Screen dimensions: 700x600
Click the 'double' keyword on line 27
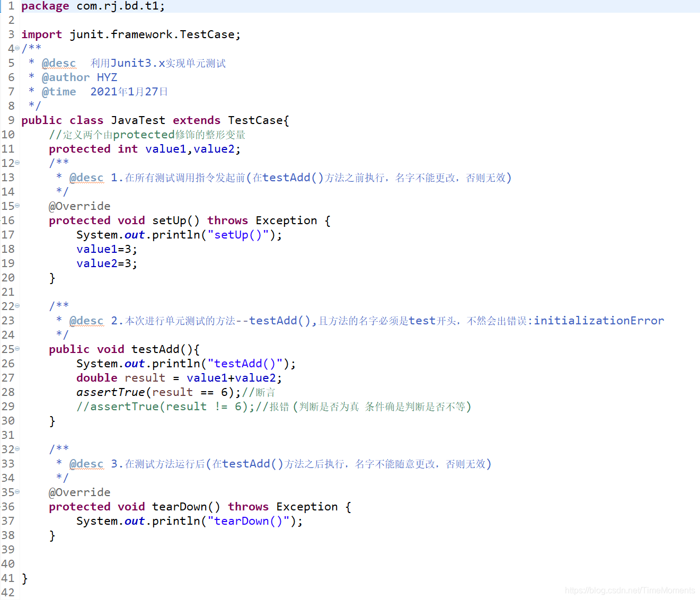(x=97, y=378)
